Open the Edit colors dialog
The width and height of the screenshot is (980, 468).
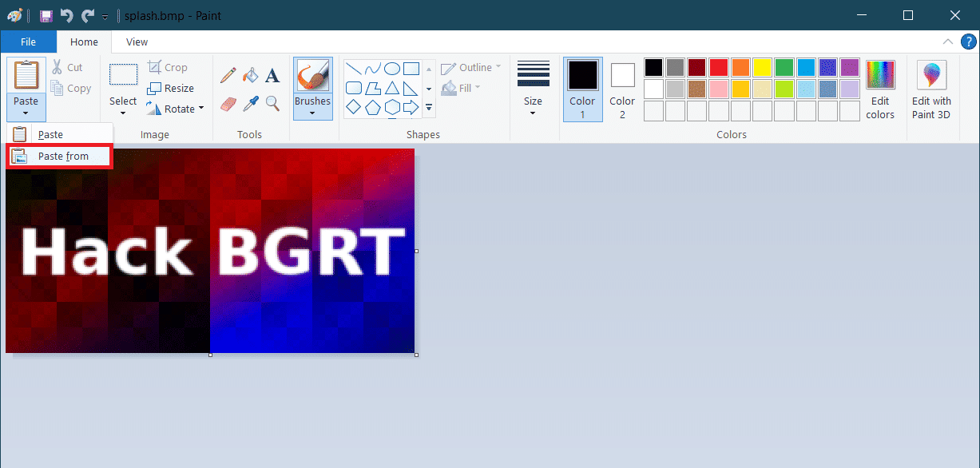point(880,88)
